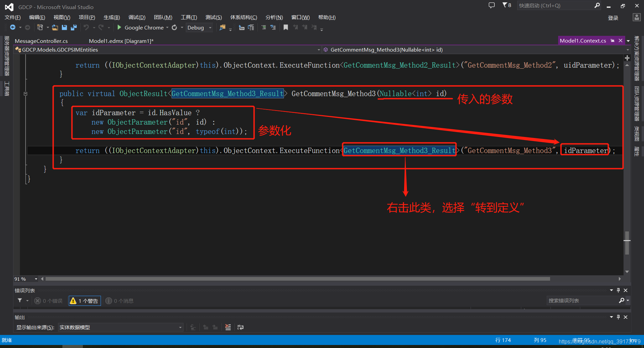This screenshot has height=348, width=644.
Task: Close the Error List (错误列表) panel
Action: [x=626, y=290]
